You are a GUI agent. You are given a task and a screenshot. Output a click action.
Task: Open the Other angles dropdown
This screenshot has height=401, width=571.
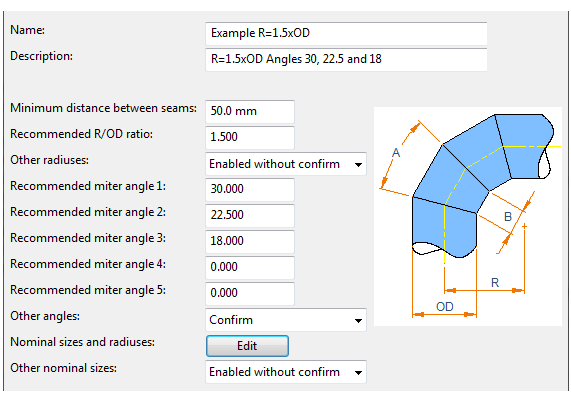(x=286, y=320)
